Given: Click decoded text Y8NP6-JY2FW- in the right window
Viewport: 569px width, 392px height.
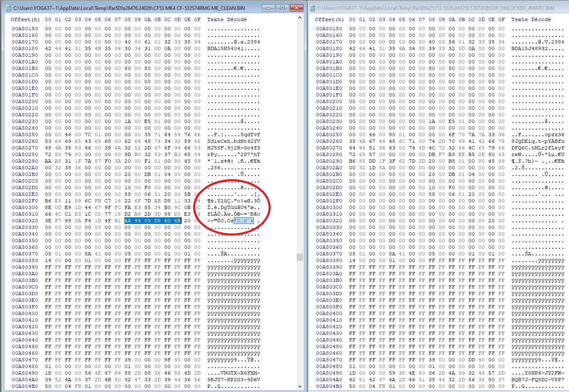Looking at the screenshot, I should (x=545, y=373).
